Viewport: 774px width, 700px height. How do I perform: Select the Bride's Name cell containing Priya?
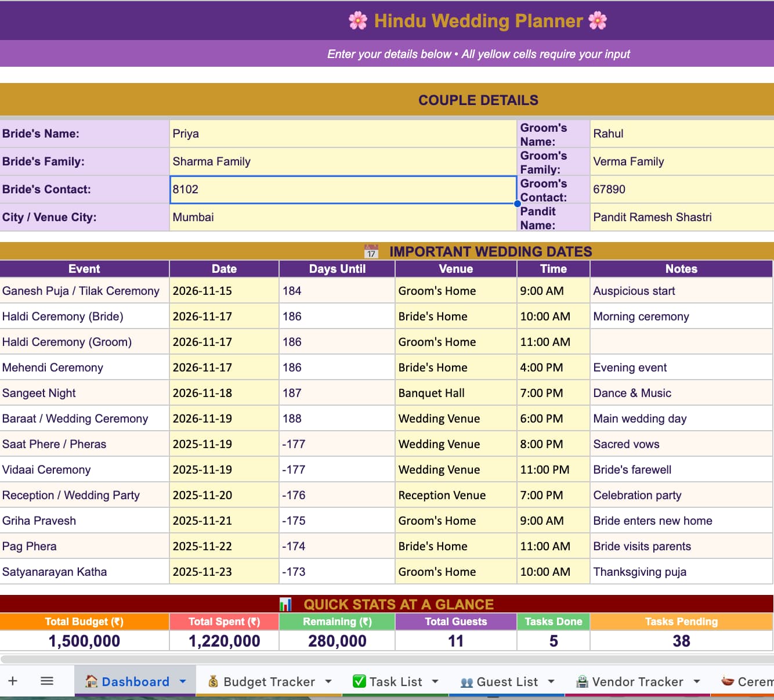pos(343,133)
